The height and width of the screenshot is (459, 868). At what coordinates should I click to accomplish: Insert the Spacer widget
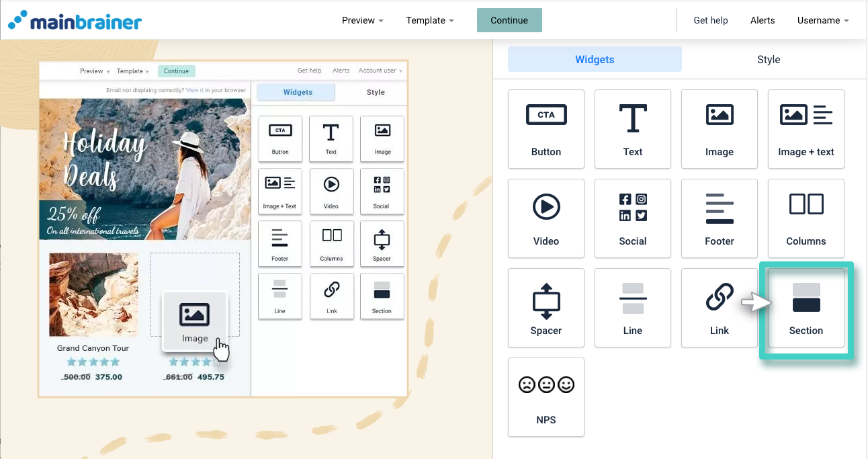(546, 308)
